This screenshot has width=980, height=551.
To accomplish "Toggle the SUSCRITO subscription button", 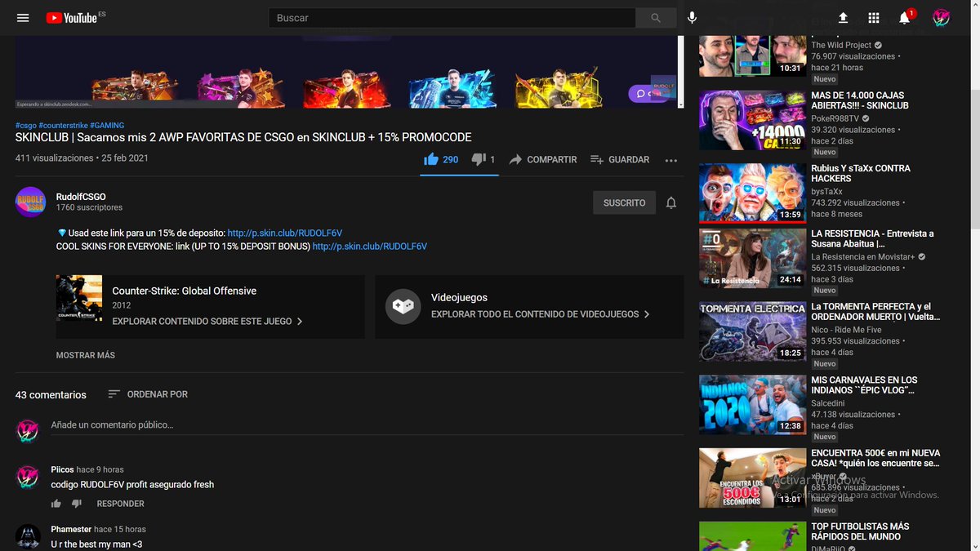I will pos(624,202).
